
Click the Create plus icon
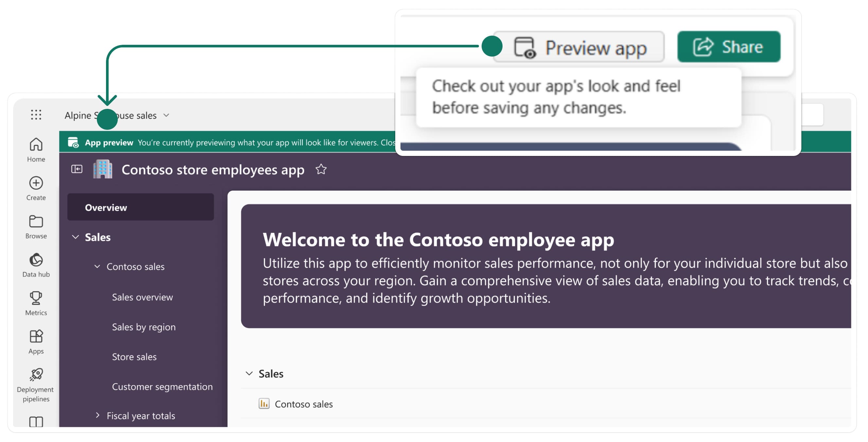pyautogui.click(x=36, y=183)
